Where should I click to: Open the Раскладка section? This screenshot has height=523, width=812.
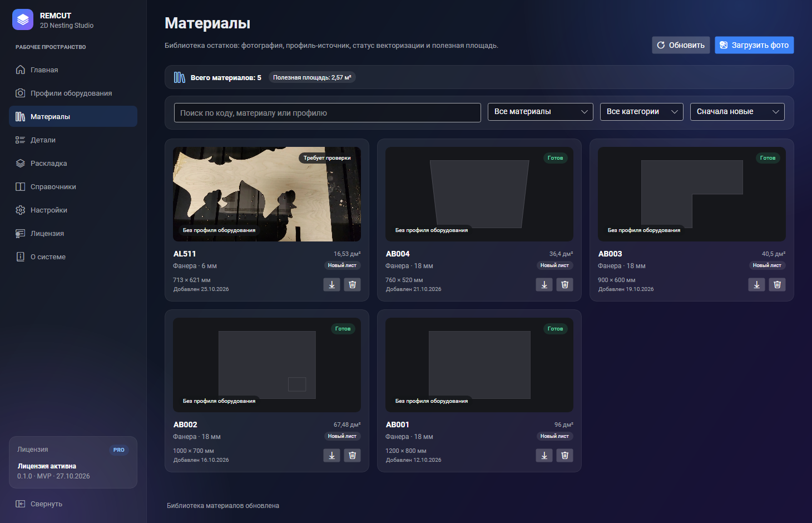click(x=73, y=163)
